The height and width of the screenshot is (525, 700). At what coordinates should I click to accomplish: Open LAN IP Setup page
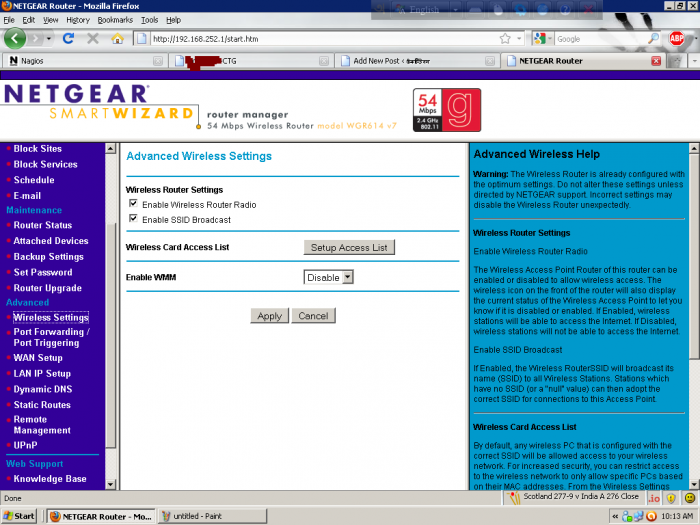click(42, 373)
